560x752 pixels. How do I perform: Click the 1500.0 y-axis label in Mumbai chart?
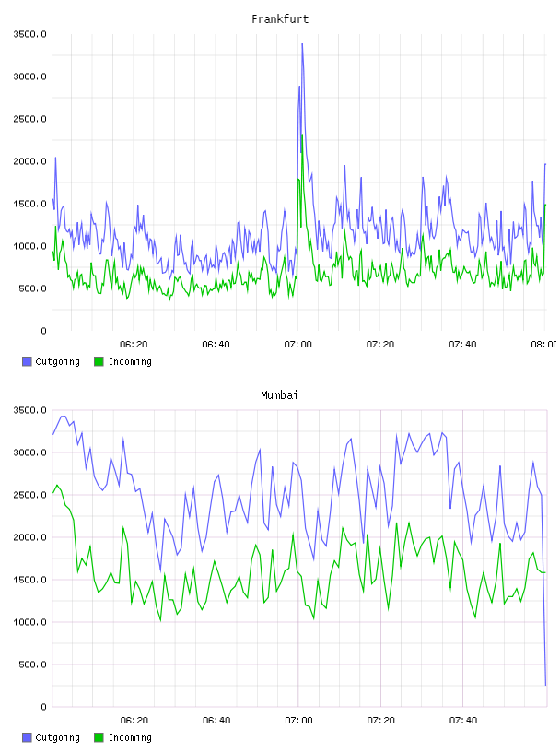tap(29, 580)
